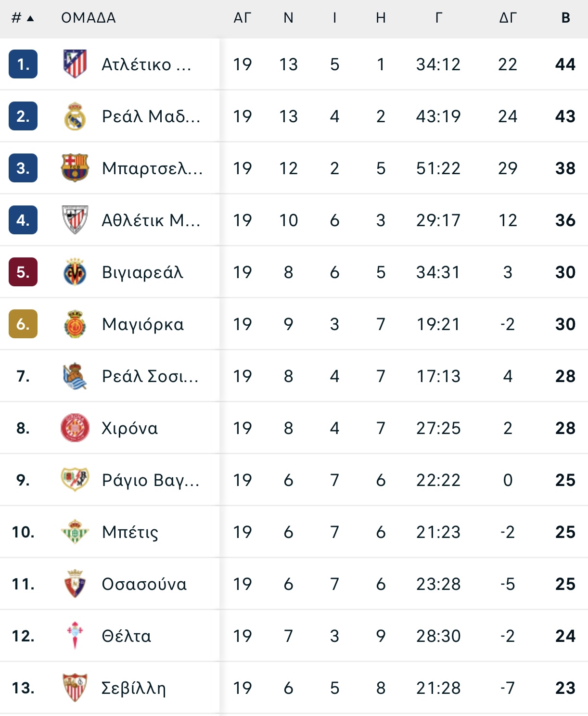Click the Sevilla club crest
This screenshot has width=588, height=716.
pyautogui.click(x=75, y=688)
